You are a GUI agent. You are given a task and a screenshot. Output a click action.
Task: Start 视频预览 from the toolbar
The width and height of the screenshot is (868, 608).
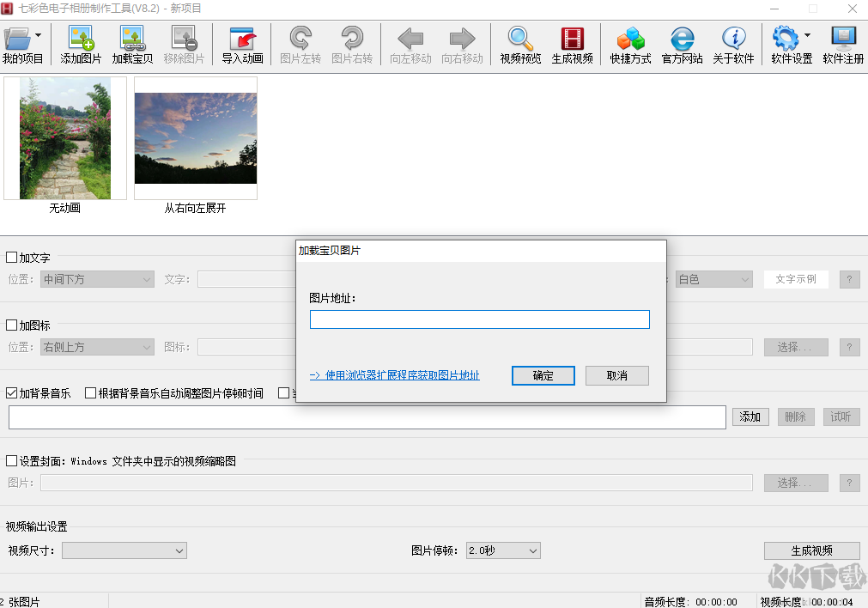(519, 45)
